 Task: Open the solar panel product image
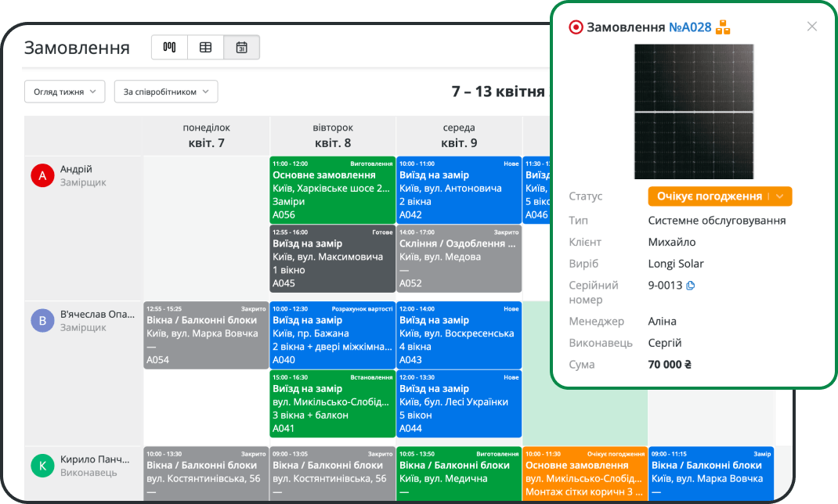tap(693, 112)
